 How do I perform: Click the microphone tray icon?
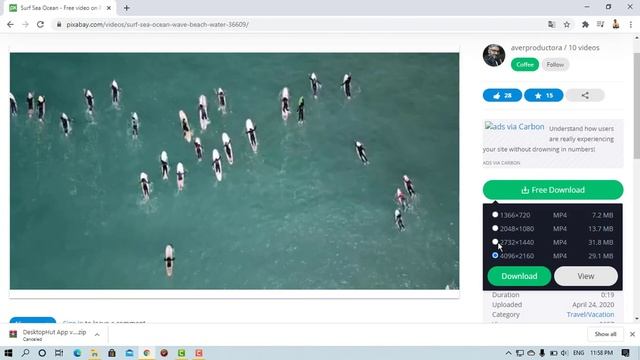(542, 353)
